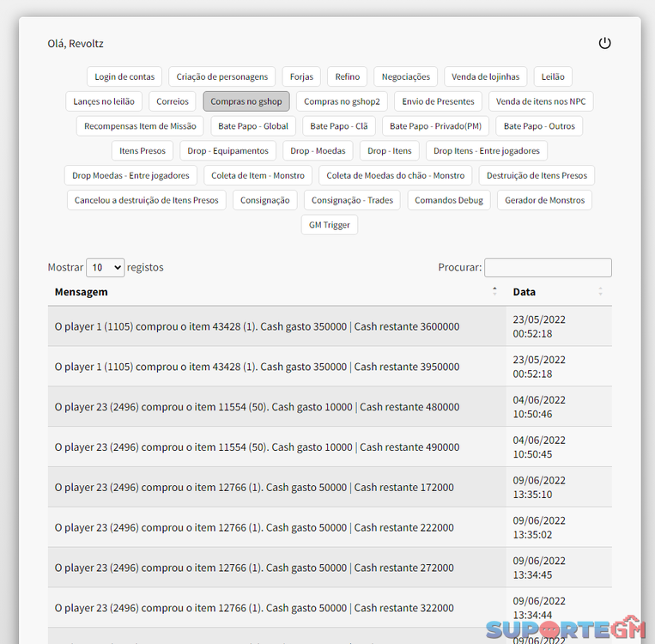View Drop - Moedas logs
The width and height of the screenshot is (655, 644).
tap(318, 151)
